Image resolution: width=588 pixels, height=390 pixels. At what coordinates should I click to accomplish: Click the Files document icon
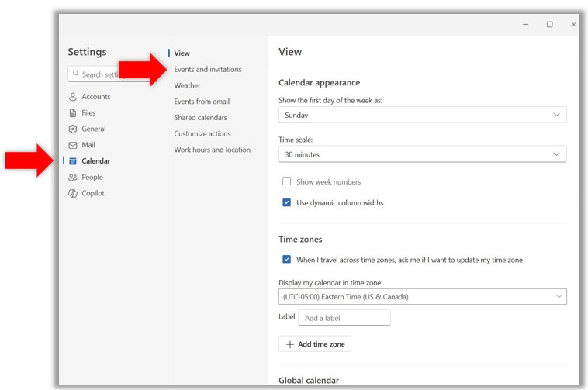coord(73,113)
